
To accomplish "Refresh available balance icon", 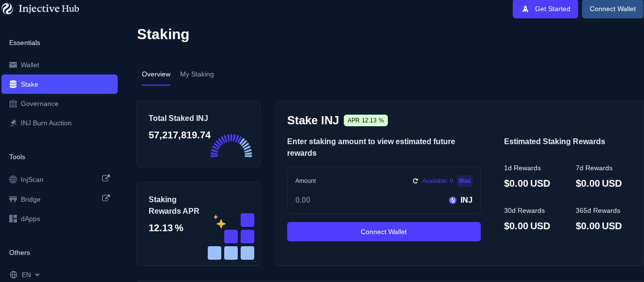I will coord(415,181).
